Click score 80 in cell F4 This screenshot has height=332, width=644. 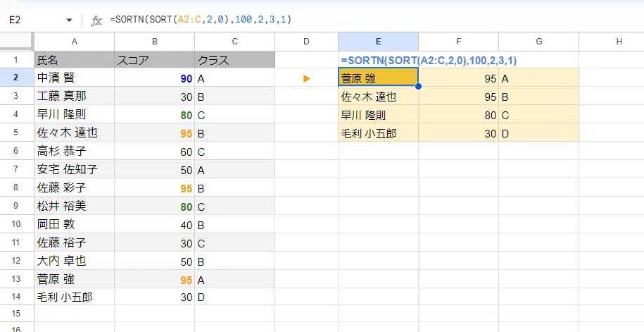(x=459, y=114)
